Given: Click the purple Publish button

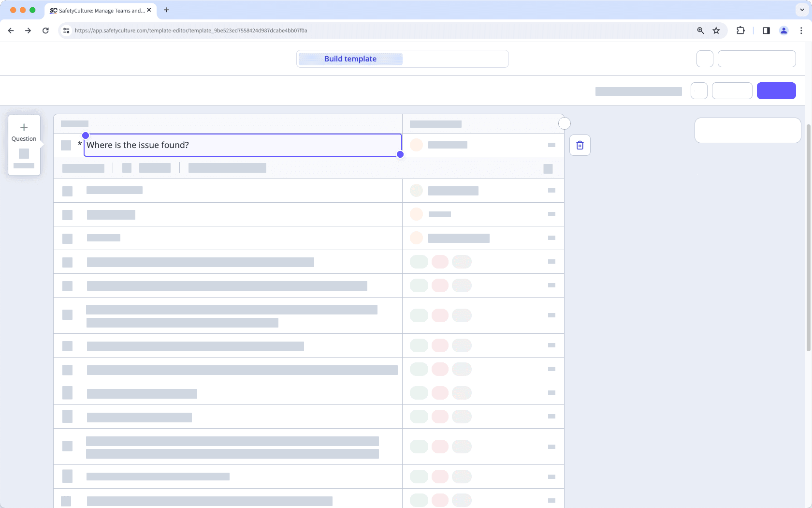Looking at the screenshot, I should tap(776, 90).
